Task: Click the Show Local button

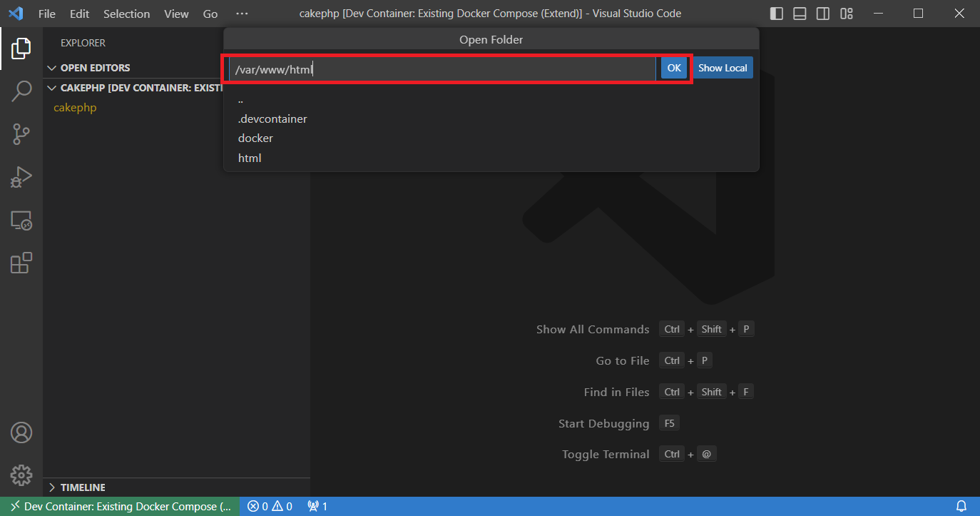Action: coord(723,67)
